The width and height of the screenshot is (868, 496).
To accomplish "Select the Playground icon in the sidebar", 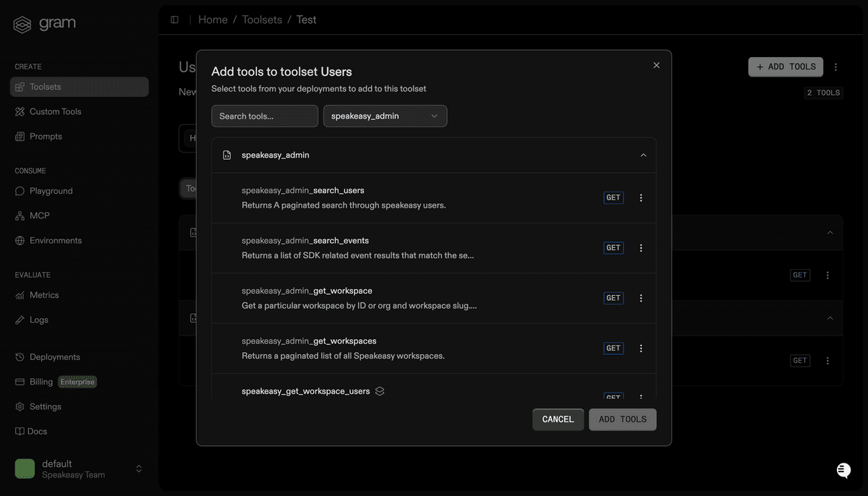I will click(x=22, y=190).
